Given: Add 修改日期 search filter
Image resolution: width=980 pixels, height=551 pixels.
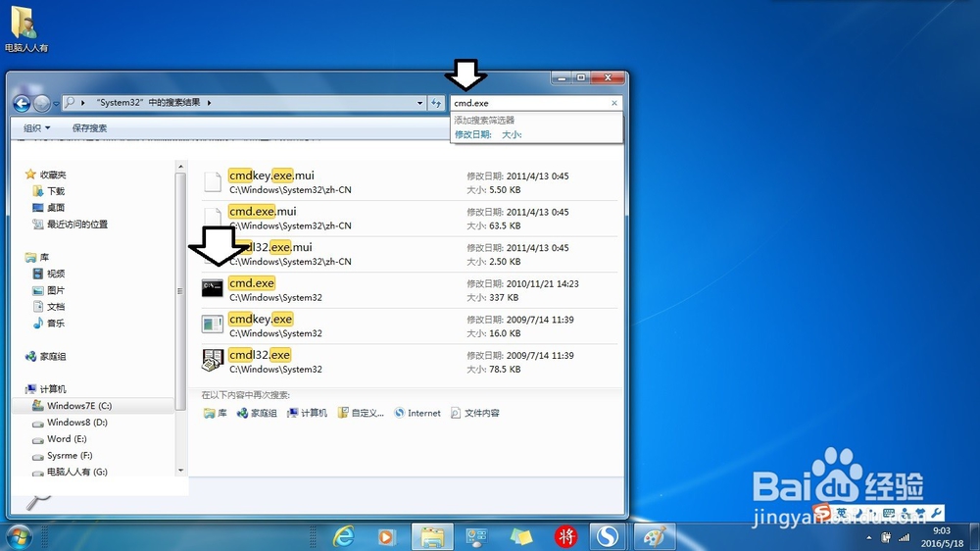Looking at the screenshot, I should pyautogui.click(x=473, y=134).
